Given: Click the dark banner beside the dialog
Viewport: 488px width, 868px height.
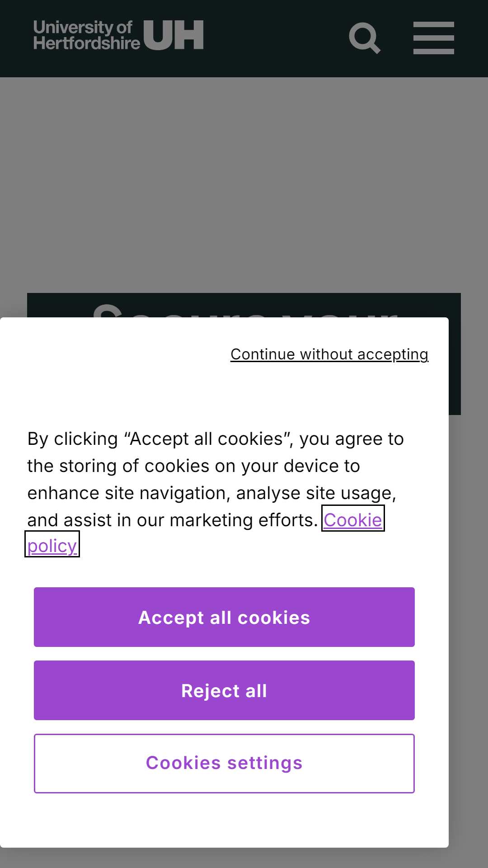Looking at the screenshot, I should (x=455, y=366).
